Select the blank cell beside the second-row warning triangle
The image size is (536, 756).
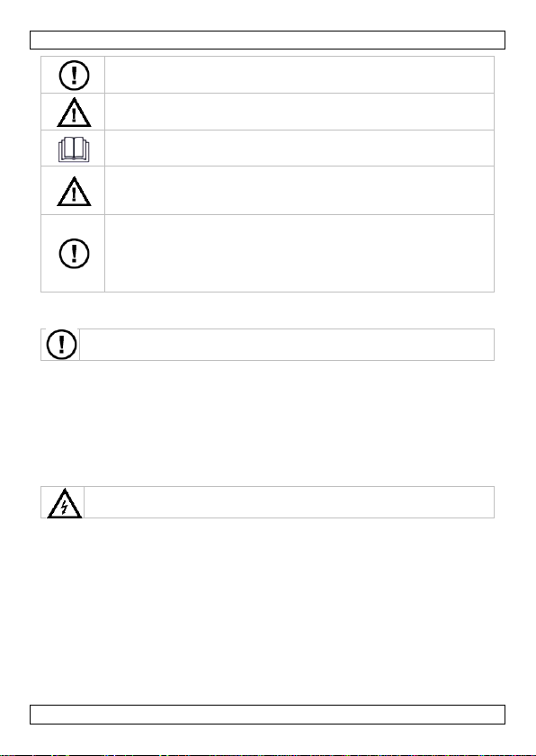(x=299, y=112)
